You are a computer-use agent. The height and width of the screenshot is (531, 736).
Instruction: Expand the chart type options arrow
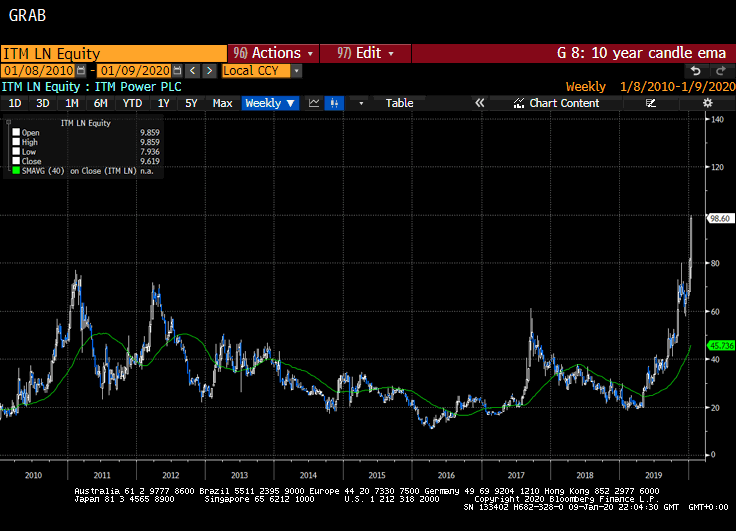(x=361, y=103)
